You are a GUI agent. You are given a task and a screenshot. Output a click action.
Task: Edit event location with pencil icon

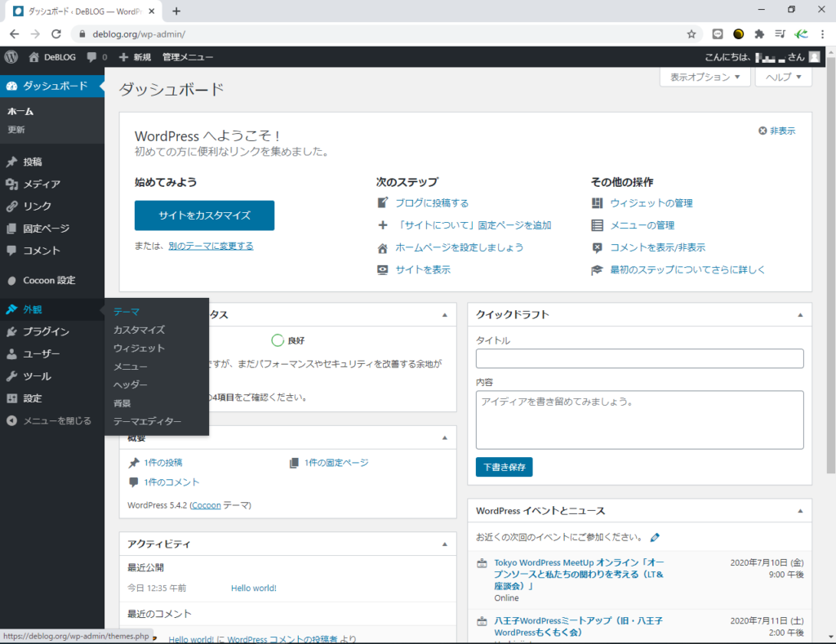coord(655,537)
